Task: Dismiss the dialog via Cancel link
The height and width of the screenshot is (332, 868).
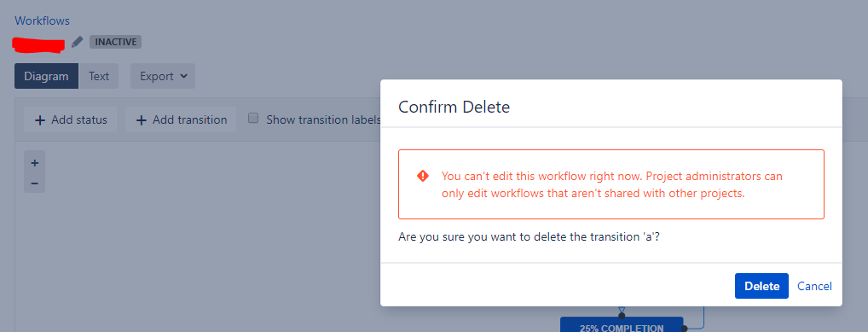Action: click(x=814, y=286)
